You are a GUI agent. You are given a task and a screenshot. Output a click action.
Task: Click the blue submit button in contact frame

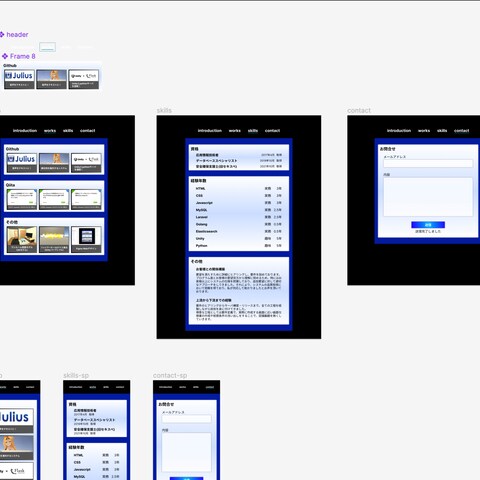click(x=428, y=225)
